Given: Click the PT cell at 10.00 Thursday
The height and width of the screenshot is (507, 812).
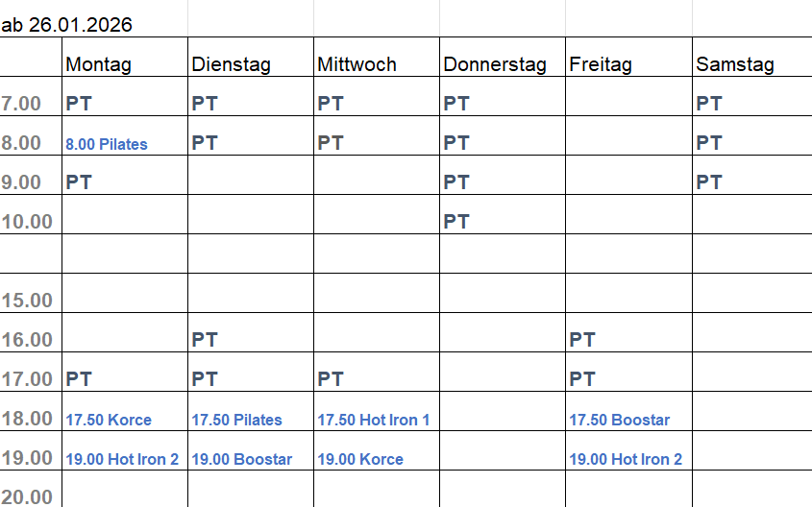Looking at the screenshot, I should click(x=456, y=222).
